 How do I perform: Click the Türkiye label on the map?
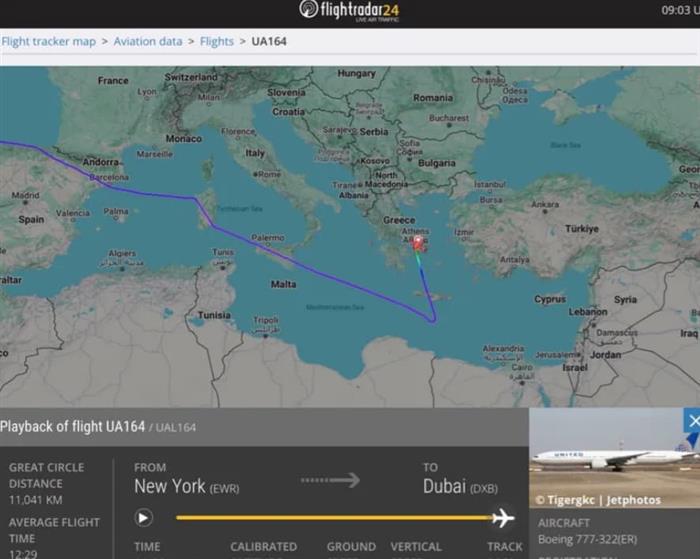coord(582,229)
